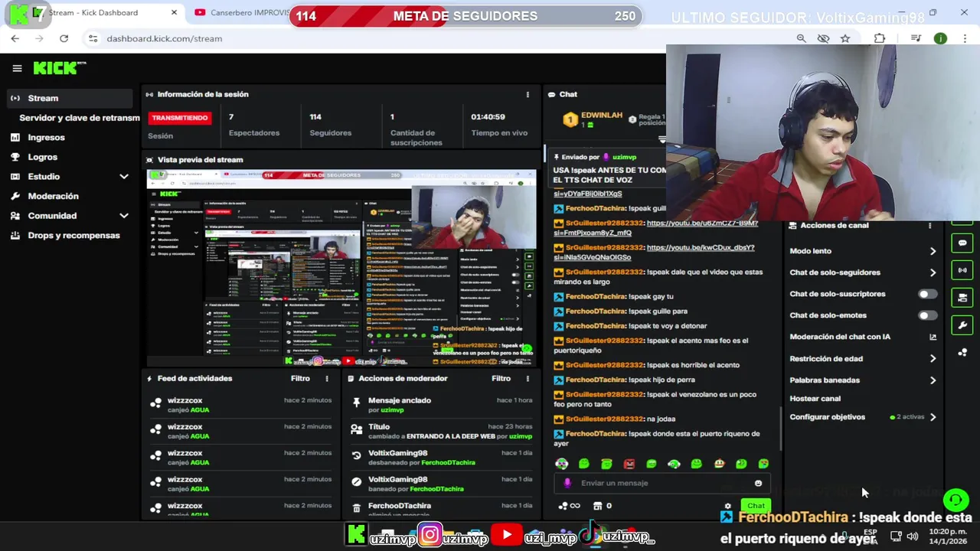Click the green Chat send button

tap(756, 506)
